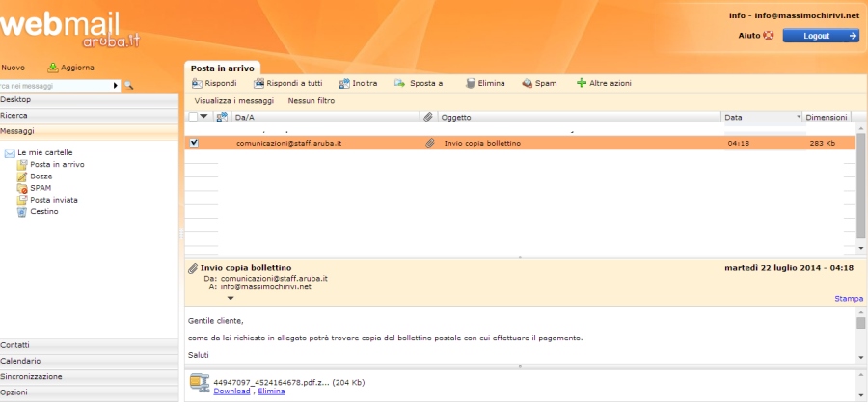Viewport: 868px width, 406px height.
Task: Open the select-all dropdown arrow
Action: pos(203,117)
